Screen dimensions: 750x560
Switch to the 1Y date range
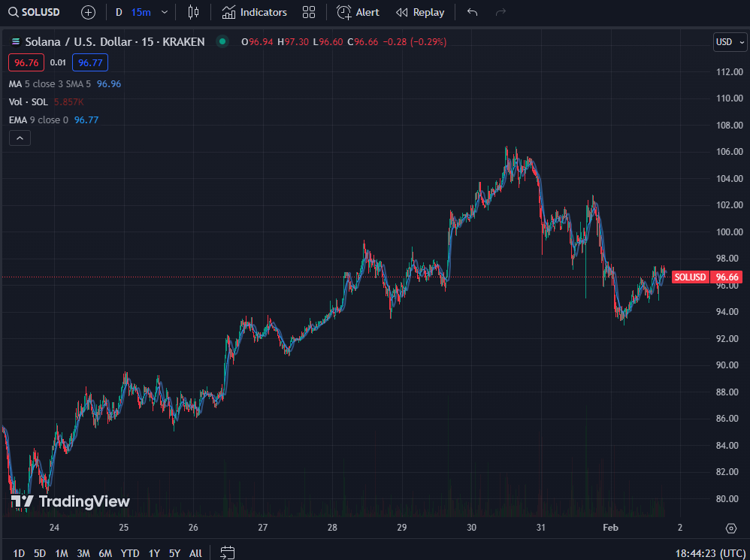point(154,553)
